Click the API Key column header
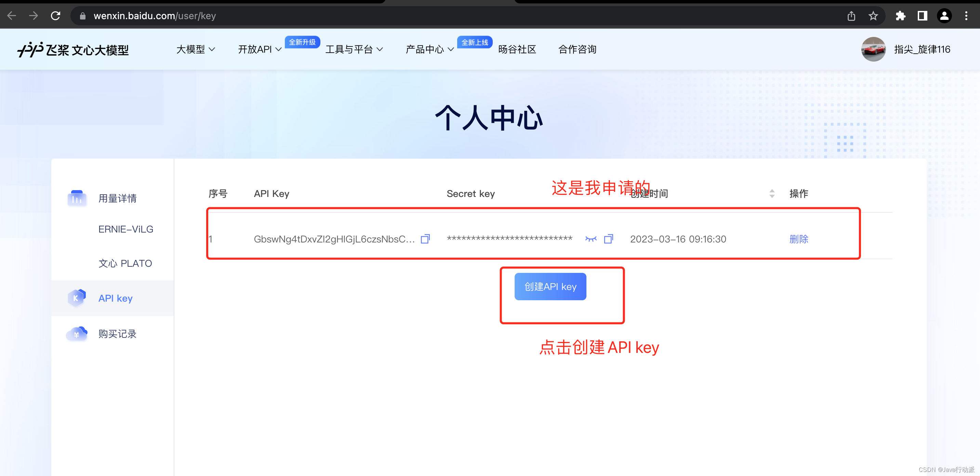 272,194
